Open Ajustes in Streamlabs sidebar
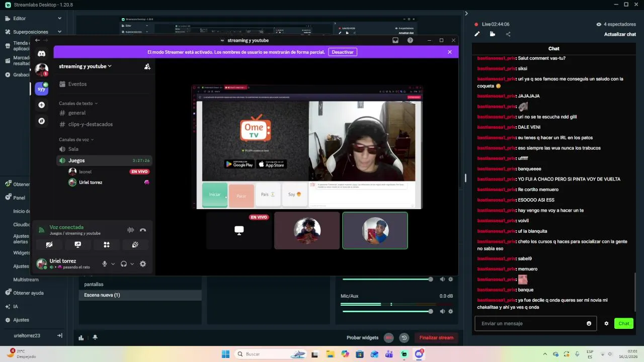 tap(21, 320)
